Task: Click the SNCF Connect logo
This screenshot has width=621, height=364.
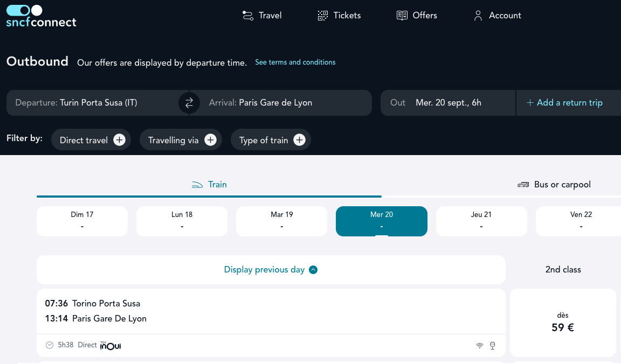Action: point(41,16)
